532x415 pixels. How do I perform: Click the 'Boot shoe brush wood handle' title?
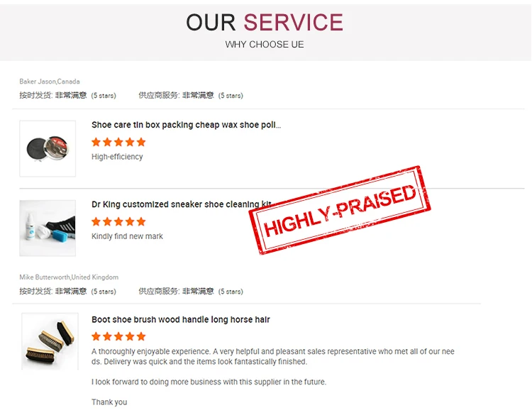pyautogui.click(x=181, y=320)
